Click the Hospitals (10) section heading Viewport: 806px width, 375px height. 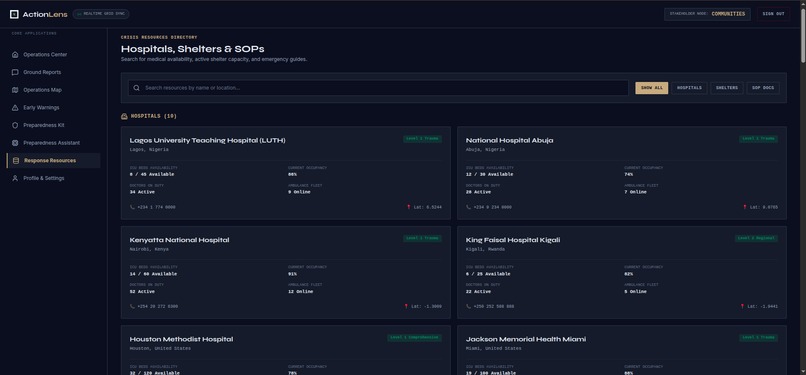click(154, 117)
